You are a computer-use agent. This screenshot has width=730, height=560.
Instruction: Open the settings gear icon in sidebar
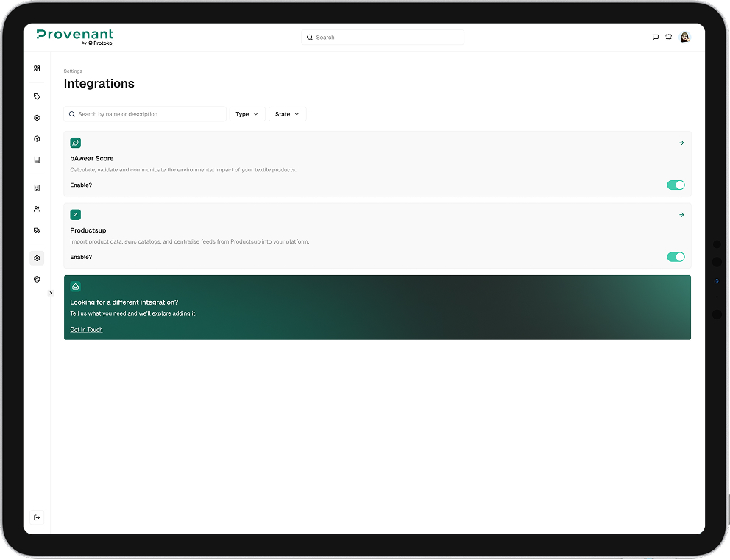37,258
